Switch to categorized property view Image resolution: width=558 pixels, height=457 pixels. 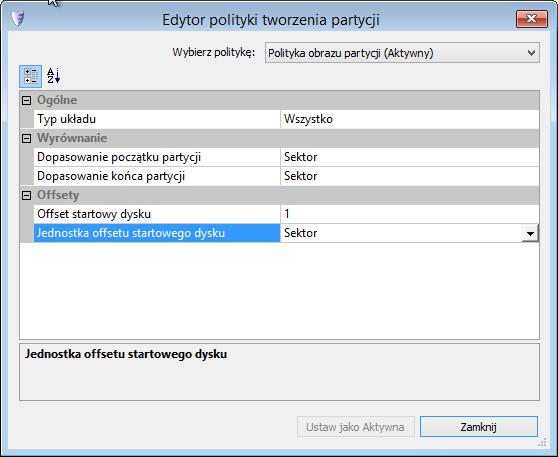(30, 76)
